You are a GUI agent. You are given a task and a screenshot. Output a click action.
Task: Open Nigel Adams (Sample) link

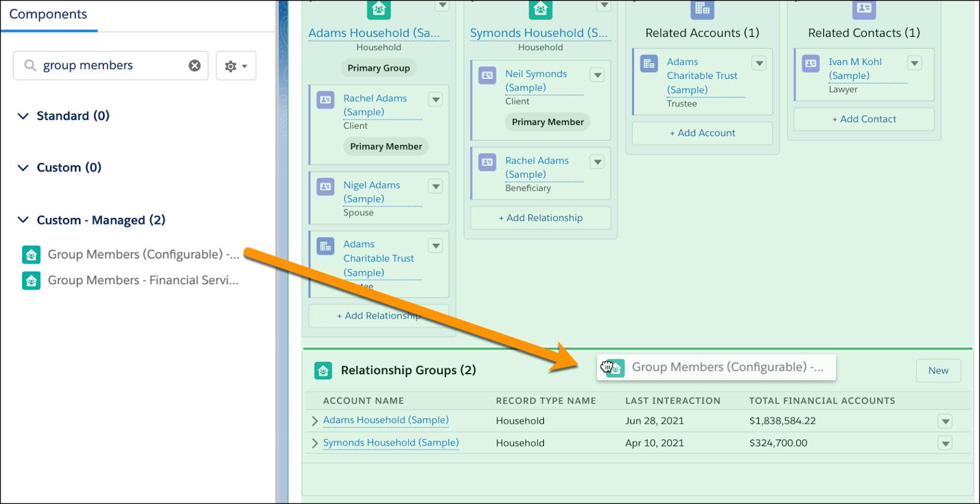click(x=372, y=192)
